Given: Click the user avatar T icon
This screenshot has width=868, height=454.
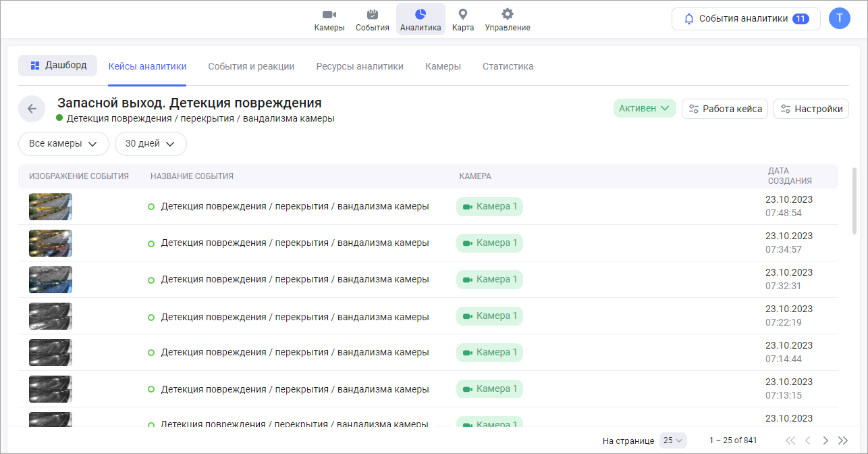Looking at the screenshot, I should click(x=839, y=18).
